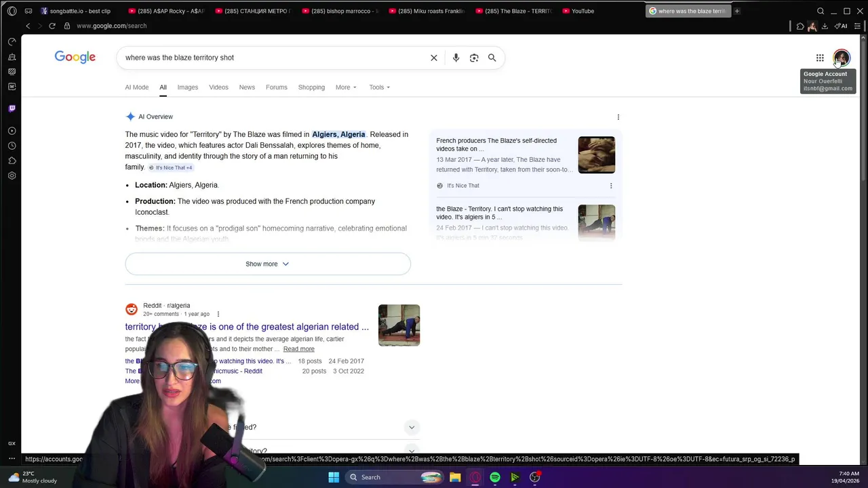Viewport: 868px width, 488px height.
Task: Open Reddit result about territory by blaze
Action: coord(247,327)
